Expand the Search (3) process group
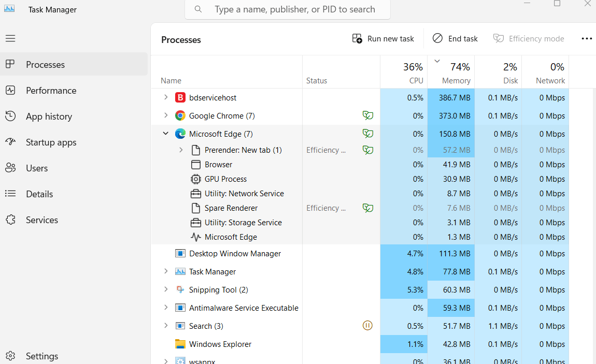 [x=166, y=325]
